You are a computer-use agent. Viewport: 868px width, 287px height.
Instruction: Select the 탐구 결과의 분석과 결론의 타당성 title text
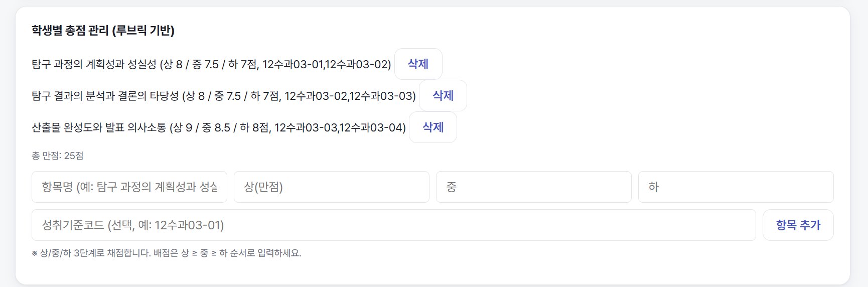point(105,96)
